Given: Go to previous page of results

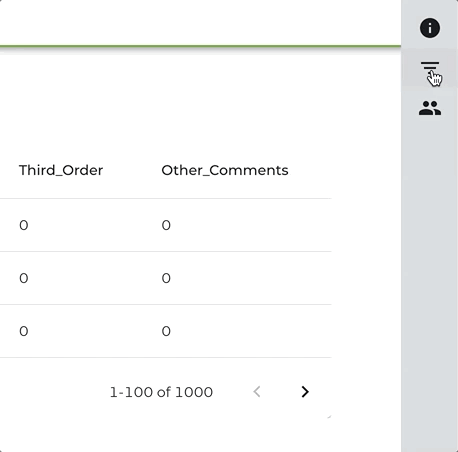Looking at the screenshot, I should pos(257,392).
